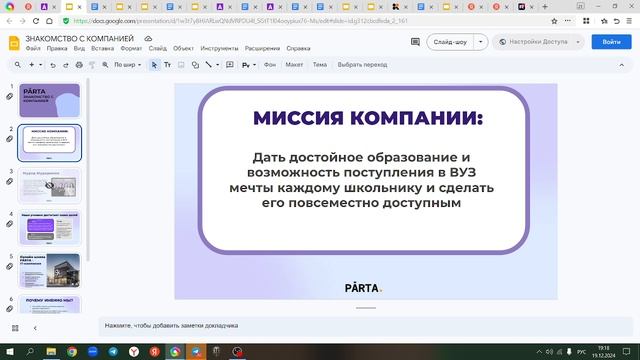Open the search menus magnifier tool

[x=18, y=65]
